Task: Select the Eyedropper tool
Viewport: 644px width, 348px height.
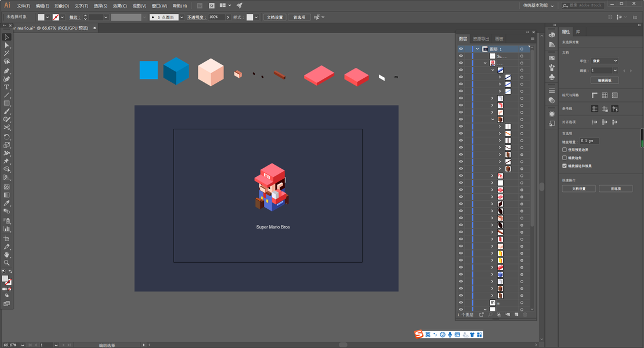Action: click(x=6, y=203)
